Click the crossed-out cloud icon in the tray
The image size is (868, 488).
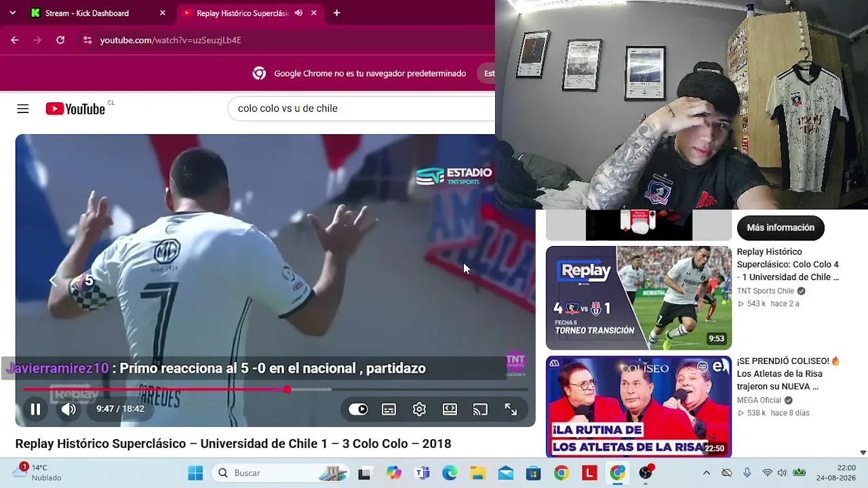click(x=727, y=473)
